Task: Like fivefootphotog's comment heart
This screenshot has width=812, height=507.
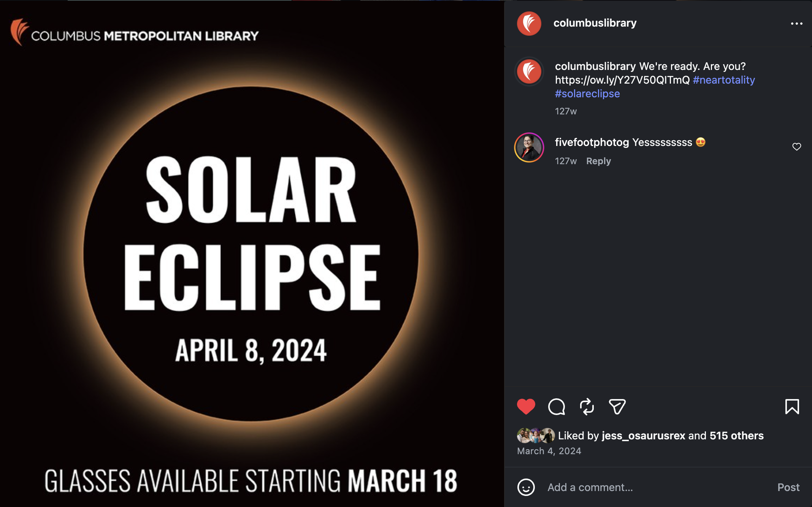Action: [797, 147]
